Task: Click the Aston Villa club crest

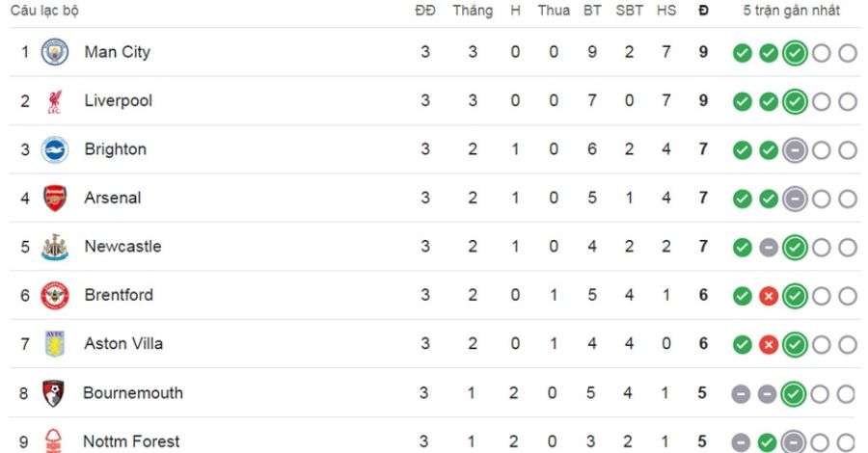Action: (x=55, y=344)
